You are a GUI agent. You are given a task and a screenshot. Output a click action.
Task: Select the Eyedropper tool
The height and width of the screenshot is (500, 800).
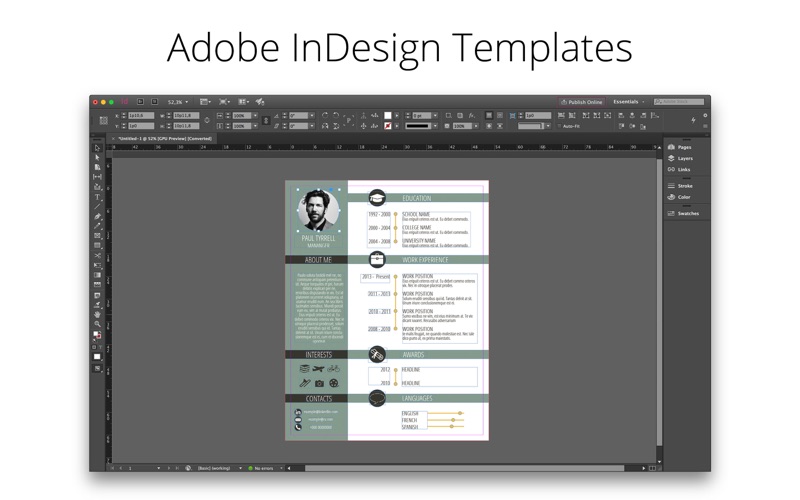pyautogui.click(x=97, y=305)
